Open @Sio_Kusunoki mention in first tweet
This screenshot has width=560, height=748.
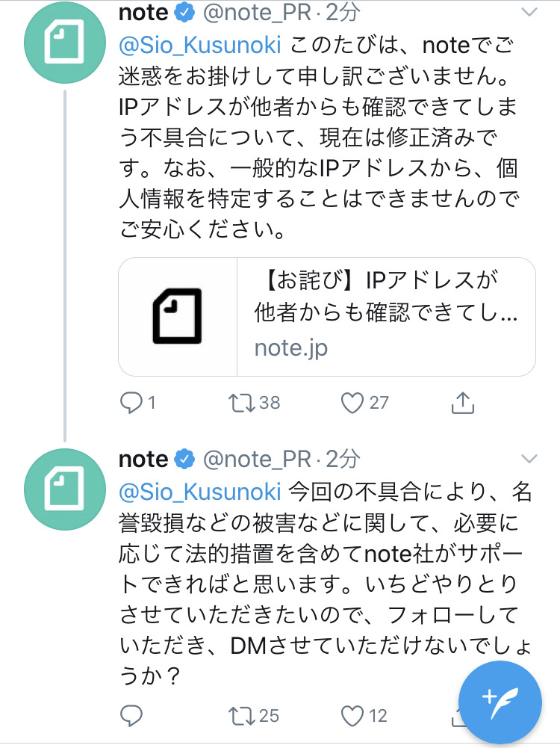click(199, 46)
